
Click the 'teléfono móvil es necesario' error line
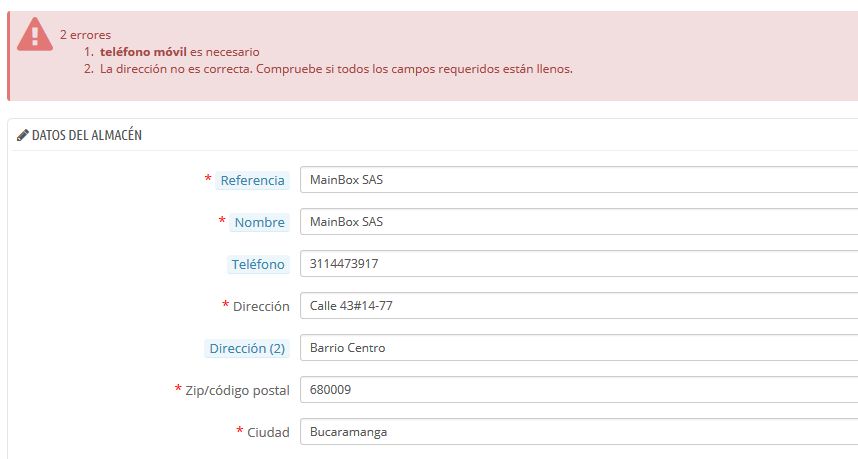coord(180,51)
